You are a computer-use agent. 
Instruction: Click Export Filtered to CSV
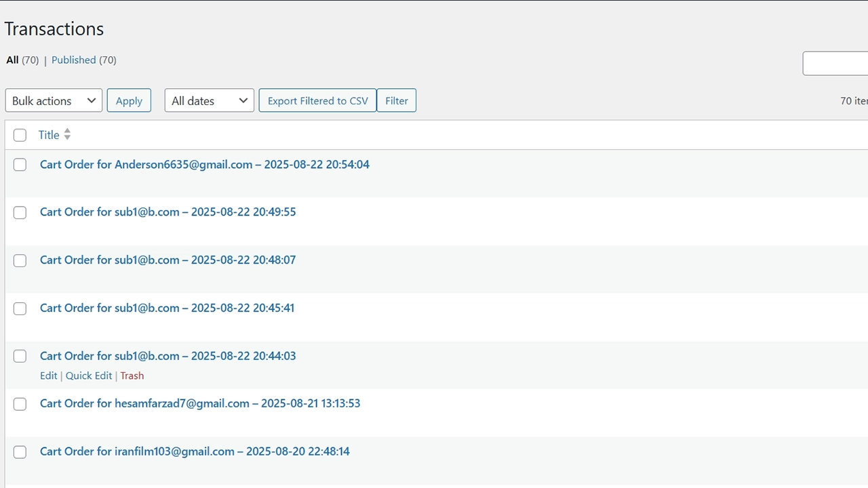[x=317, y=100]
